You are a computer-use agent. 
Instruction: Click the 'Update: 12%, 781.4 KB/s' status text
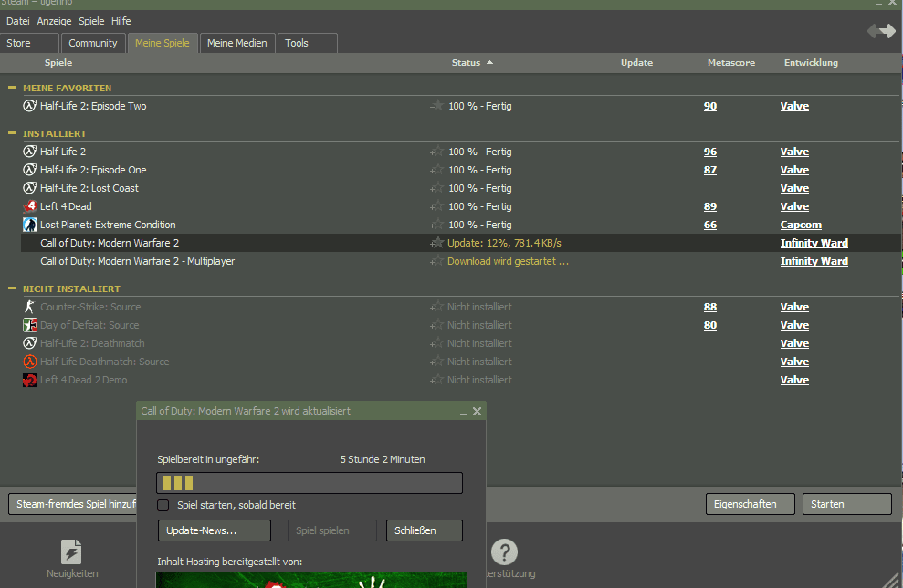[504, 243]
